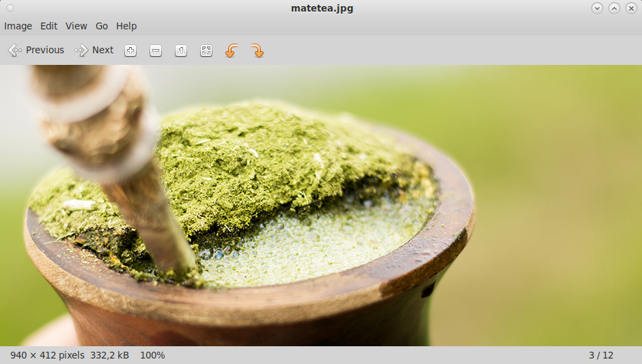Screen dimensions: 642x364
Task: Click the 3 / 12 image counter
Action: tap(601, 355)
